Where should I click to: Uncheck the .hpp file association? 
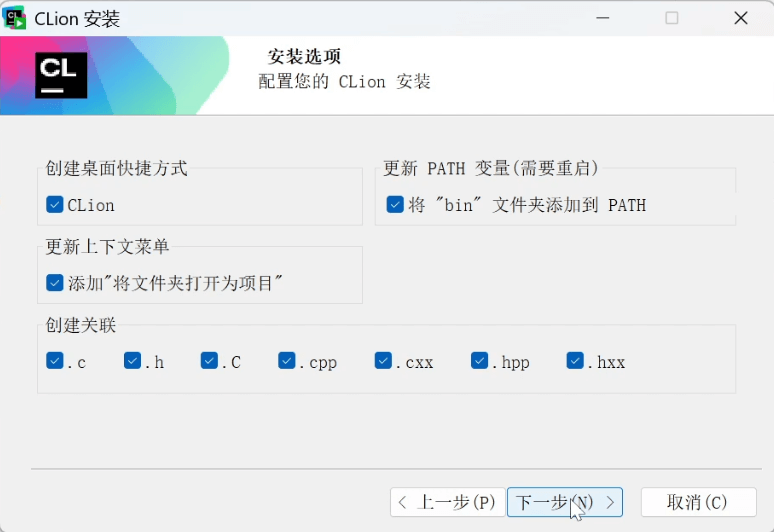pos(479,361)
